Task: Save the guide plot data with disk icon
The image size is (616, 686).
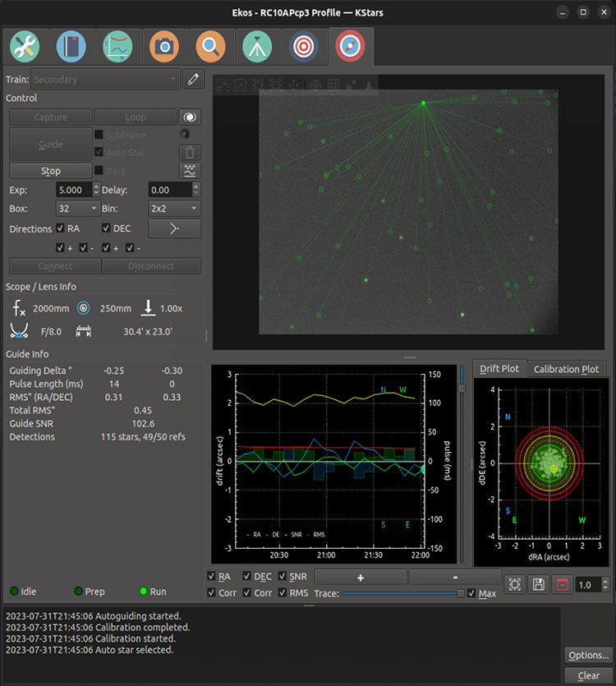Action: click(539, 585)
